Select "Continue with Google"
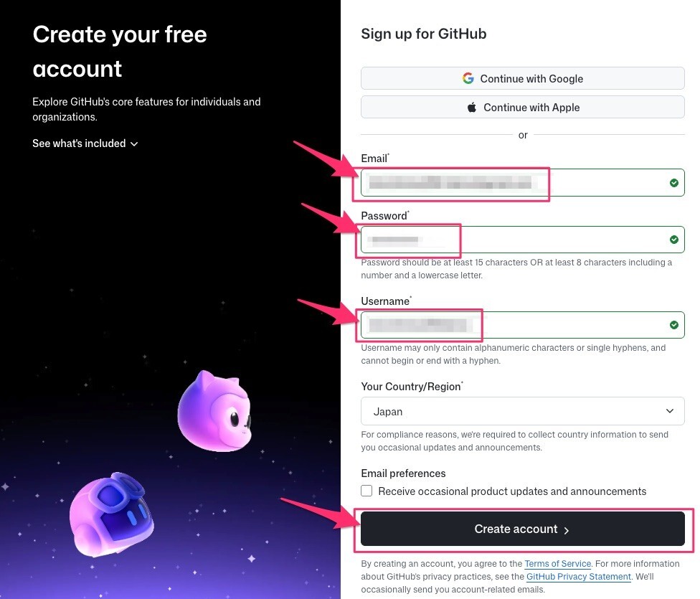 pos(523,78)
